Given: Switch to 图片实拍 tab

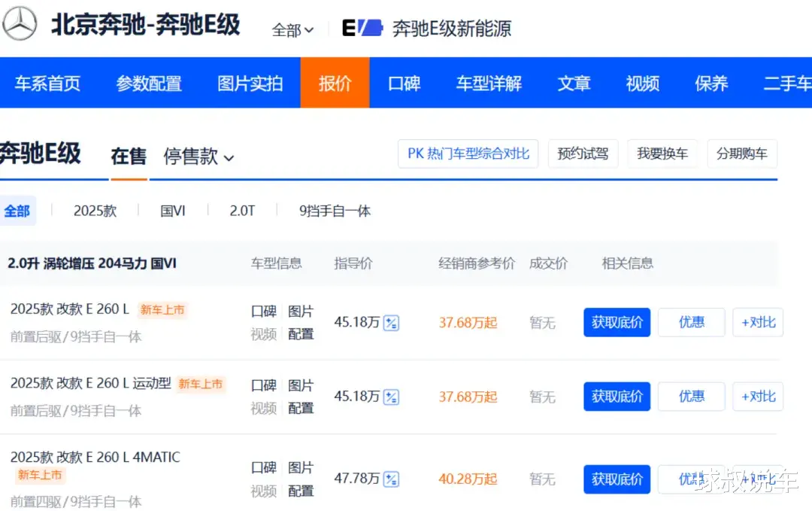Looking at the screenshot, I should (x=250, y=83).
